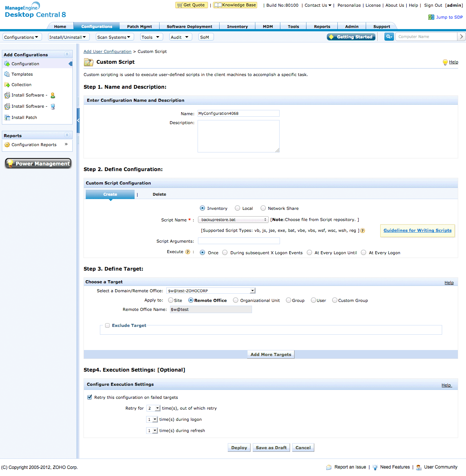Select the Network Share radio button
Screen dimensions: 466x476
[263, 208]
